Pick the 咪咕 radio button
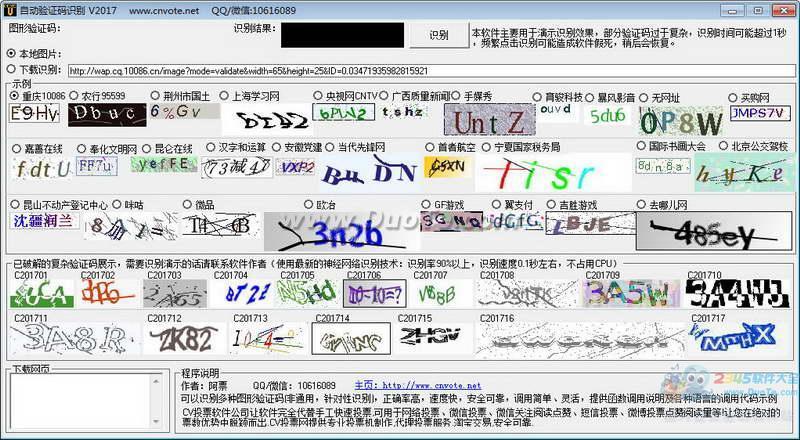This screenshot has height=440, width=800. (116, 205)
